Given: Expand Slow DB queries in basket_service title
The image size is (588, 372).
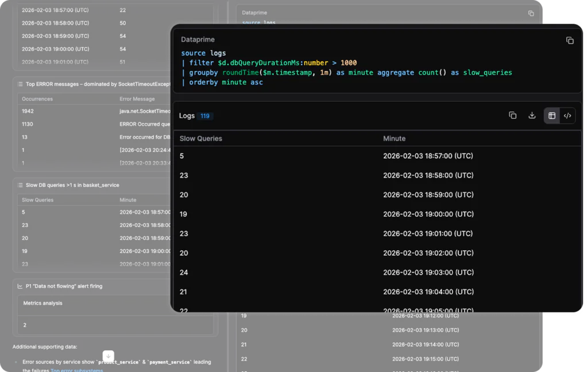Looking at the screenshot, I should [x=72, y=186].
